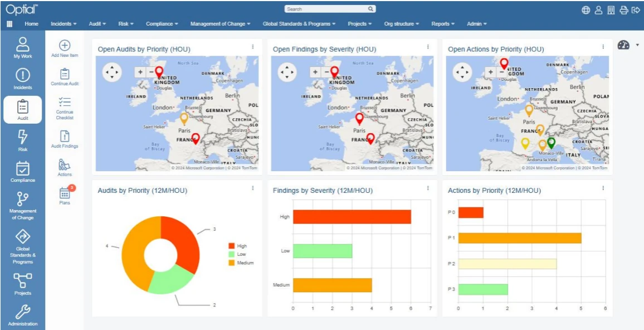This screenshot has width=644, height=330.
Task: Click the P 3 bar in Actions chart
Action: pyautogui.click(x=483, y=289)
